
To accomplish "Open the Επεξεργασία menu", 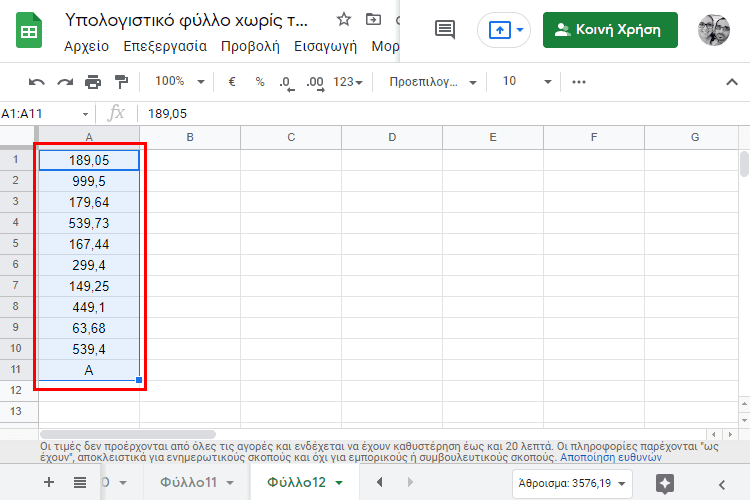I will tap(165, 46).
